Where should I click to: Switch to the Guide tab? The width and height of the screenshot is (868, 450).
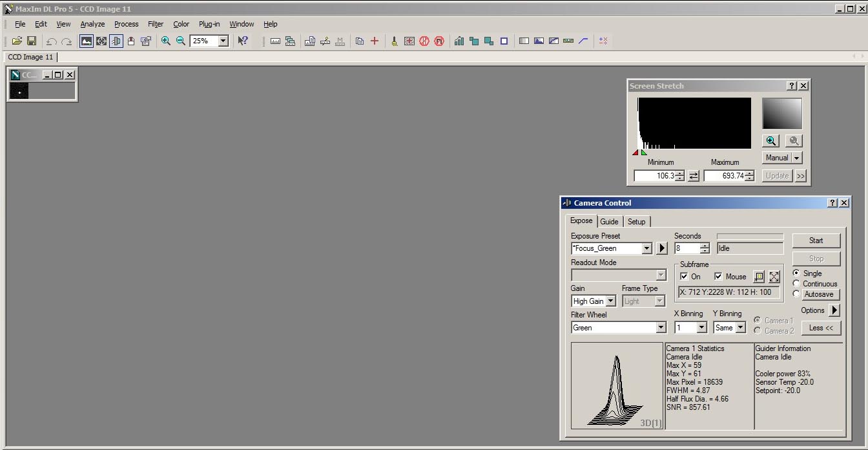pos(609,221)
